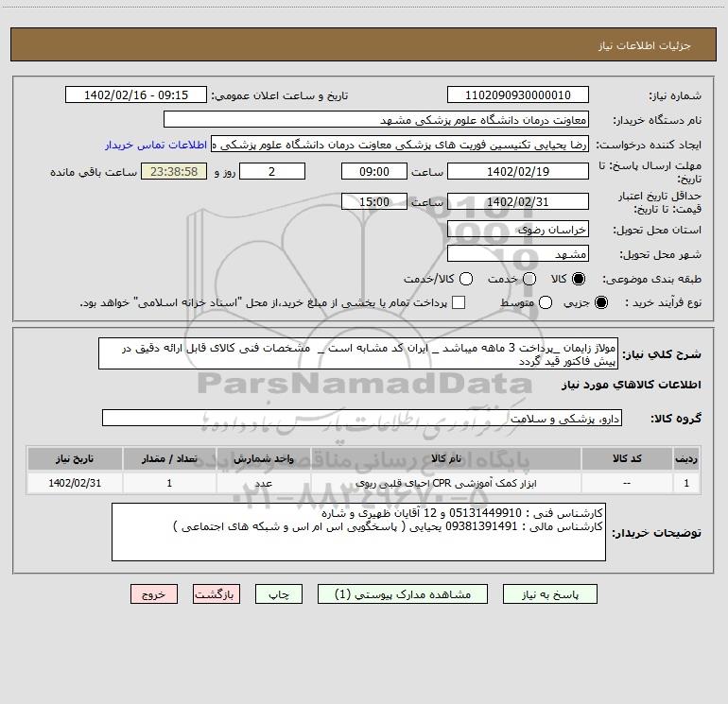
Task: Click the buyer name field معاونت درمان دانشگاه
Action: click(376, 119)
